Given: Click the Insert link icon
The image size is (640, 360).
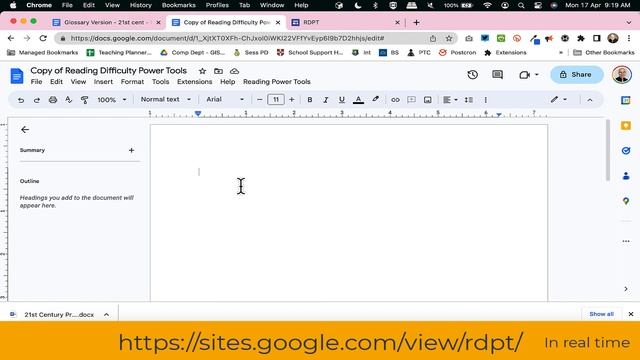Looking at the screenshot, I should click(395, 100).
